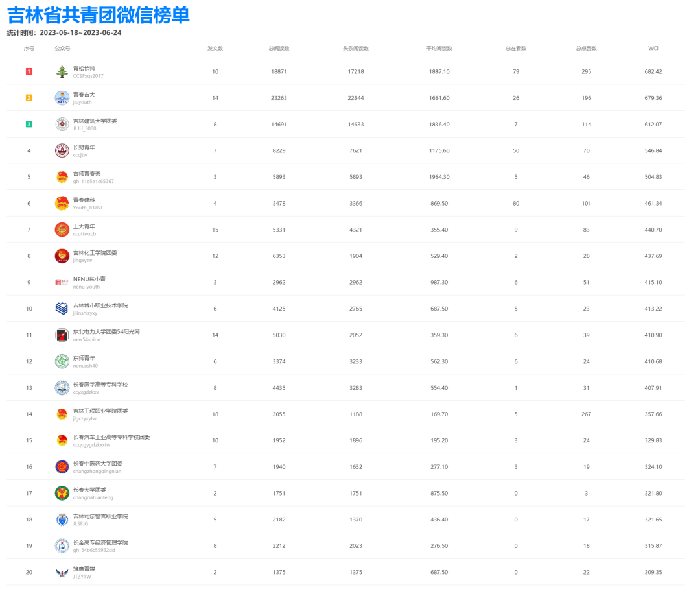Click average reads value 875.50
Viewport: 700px width, 598px height.
[439, 493]
